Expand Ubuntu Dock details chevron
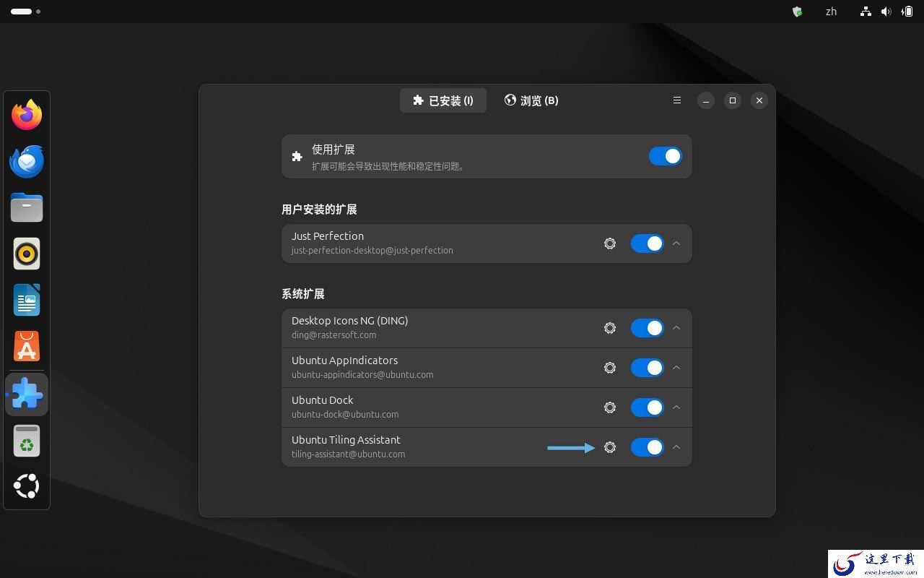 [x=676, y=407]
